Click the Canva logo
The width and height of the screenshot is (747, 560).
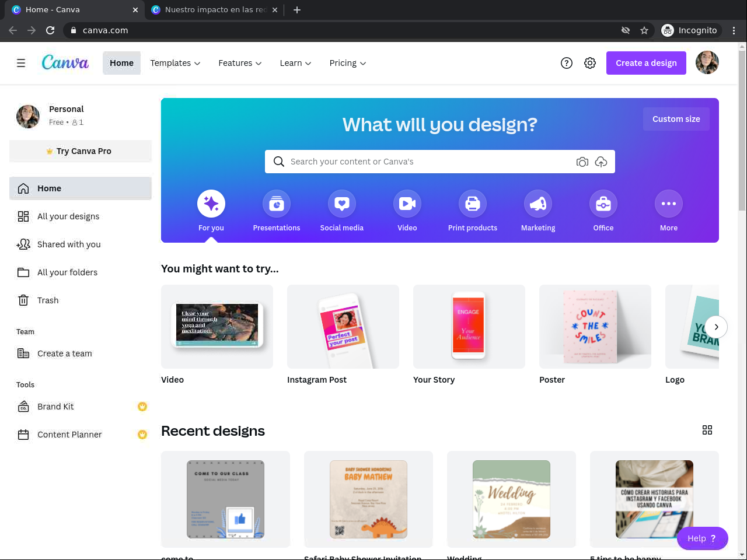point(65,62)
